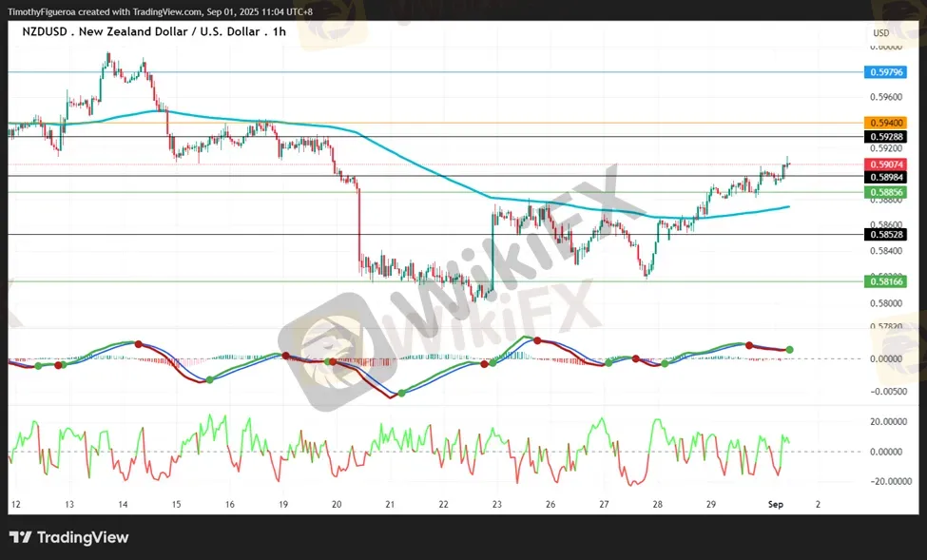This screenshot has height=560, width=927.
Task: Click the NZDUSD symbol title
Action: tap(45, 32)
